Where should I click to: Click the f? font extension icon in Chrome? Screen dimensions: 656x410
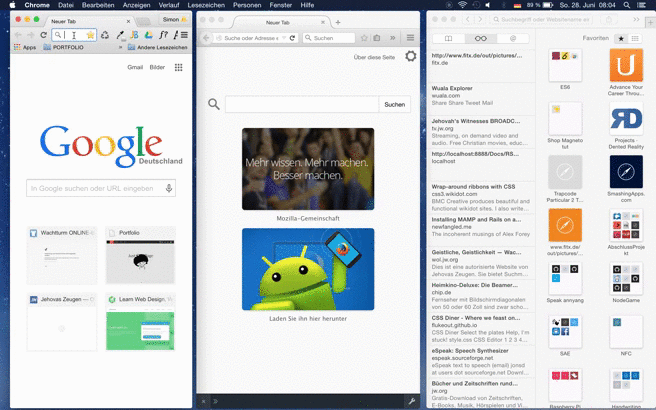point(163,35)
